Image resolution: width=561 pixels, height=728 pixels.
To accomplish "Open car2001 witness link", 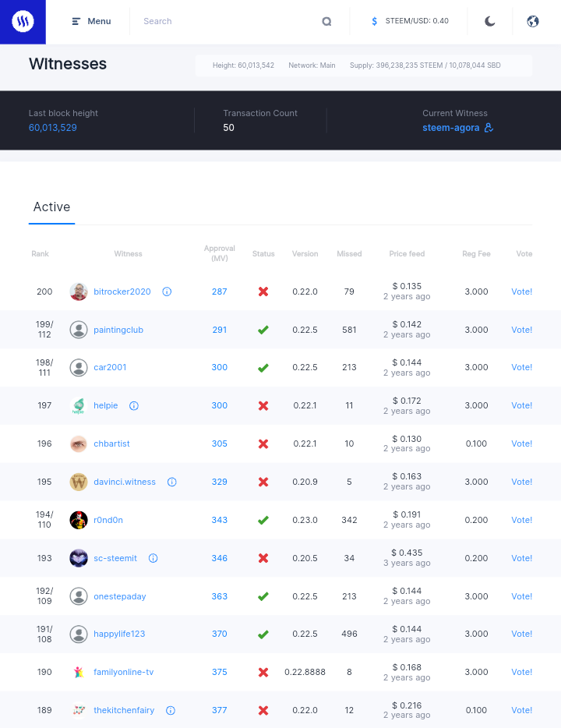I will click(110, 367).
